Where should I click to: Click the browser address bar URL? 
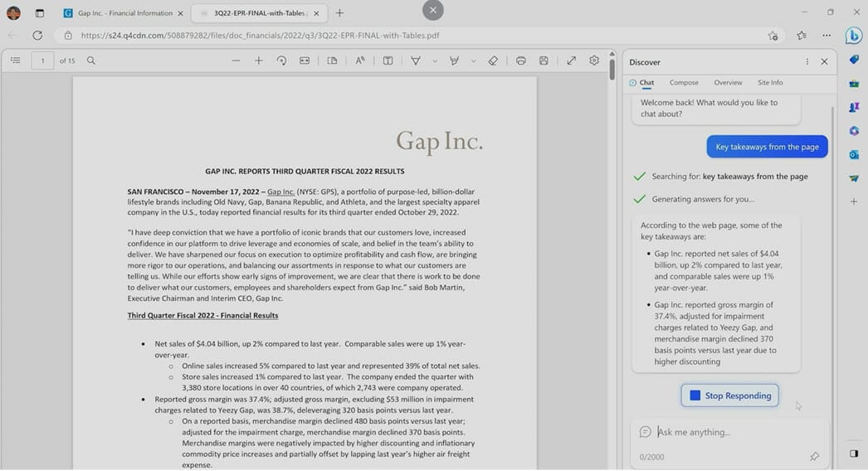point(261,36)
